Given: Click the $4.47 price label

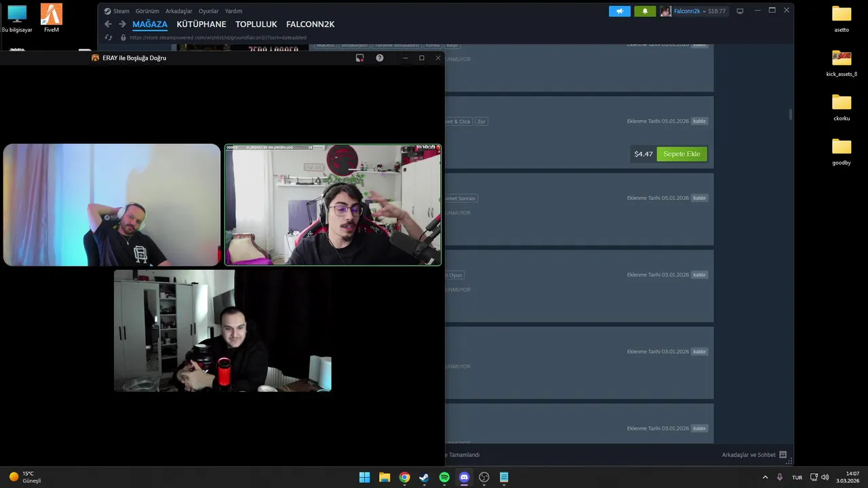Looking at the screenshot, I should (x=644, y=154).
